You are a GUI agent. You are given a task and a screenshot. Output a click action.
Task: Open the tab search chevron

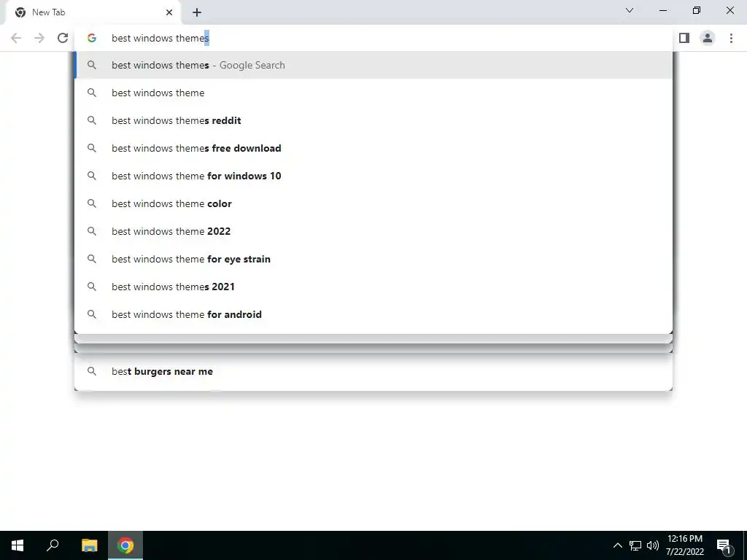[x=630, y=10]
